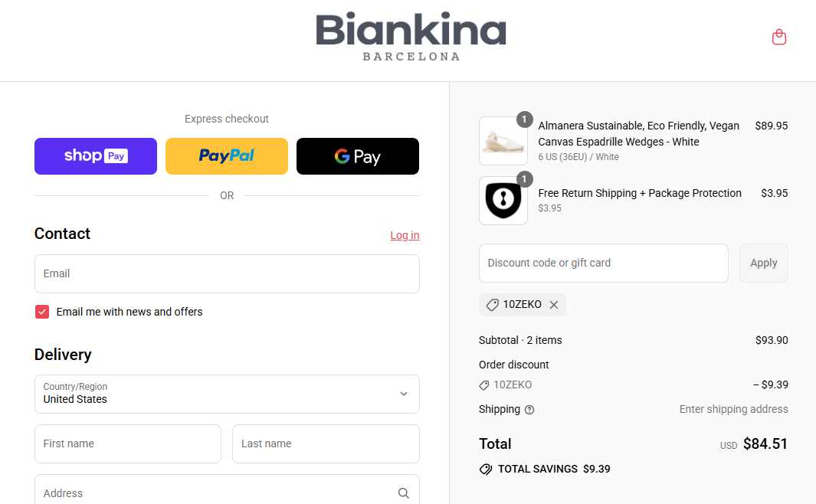
Task: Click the Discount code or gift card field
Action: pyautogui.click(x=603, y=263)
